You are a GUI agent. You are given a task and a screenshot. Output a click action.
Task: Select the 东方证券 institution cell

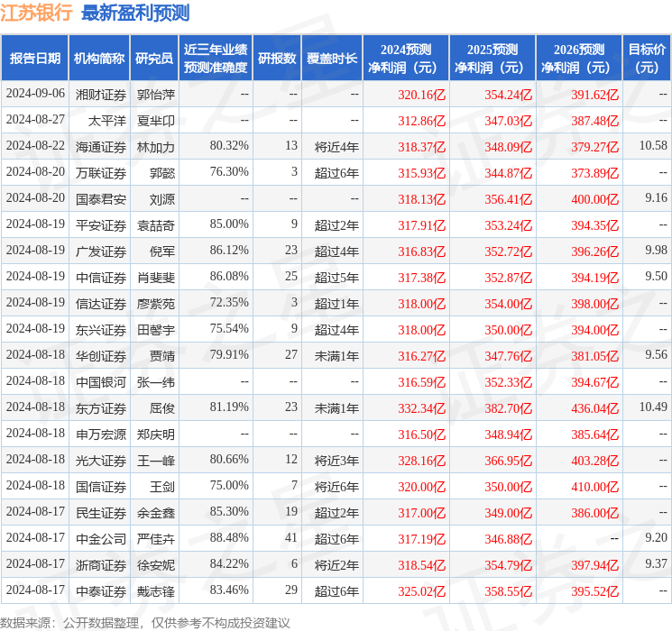tap(101, 408)
